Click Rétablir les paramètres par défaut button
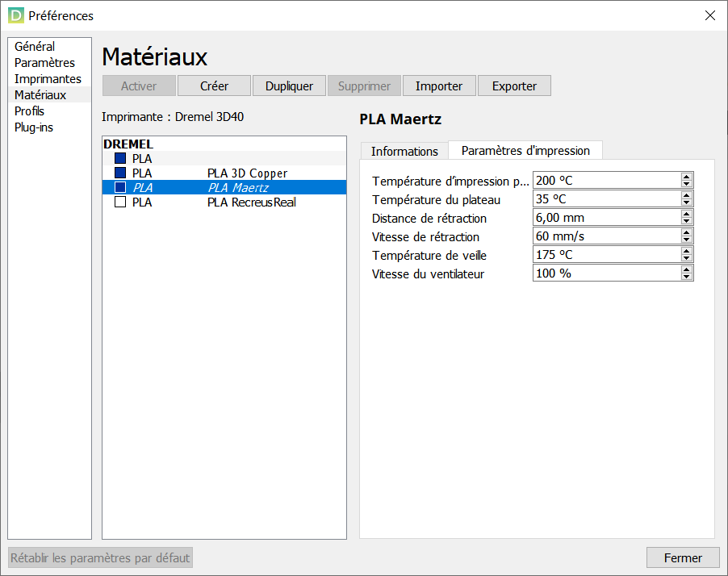 point(100,557)
